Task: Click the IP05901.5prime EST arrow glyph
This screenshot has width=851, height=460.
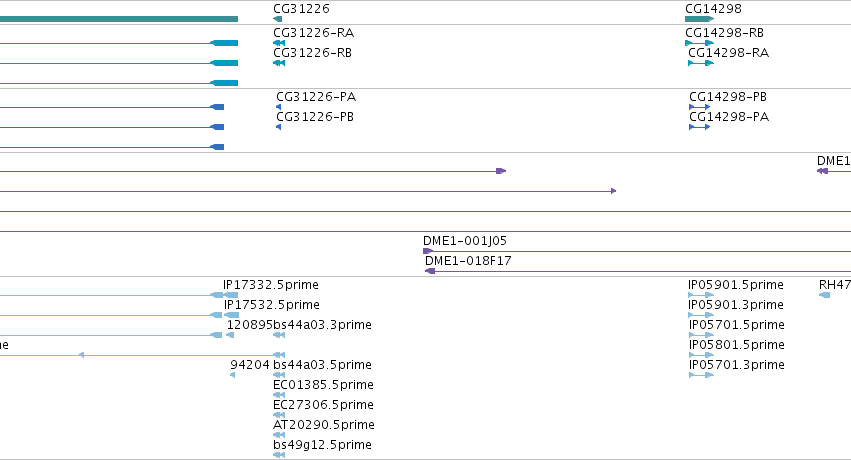Action: (x=701, y=295)
